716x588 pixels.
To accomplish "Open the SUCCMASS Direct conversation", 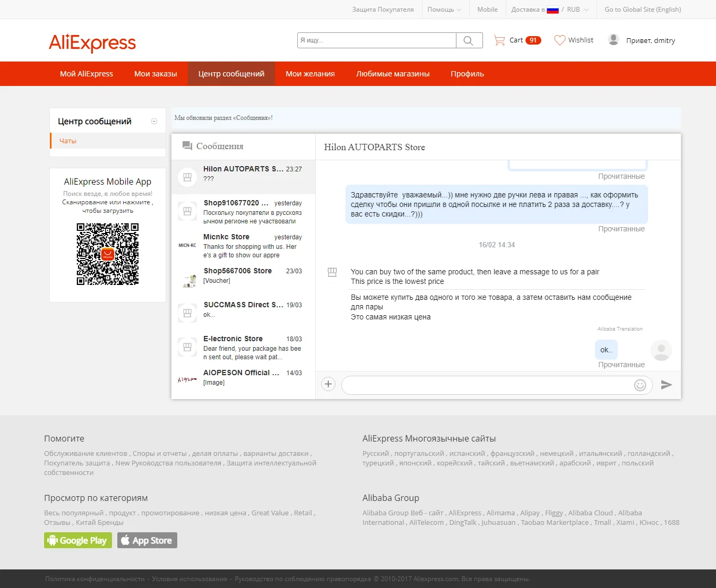I will (244, 313).
